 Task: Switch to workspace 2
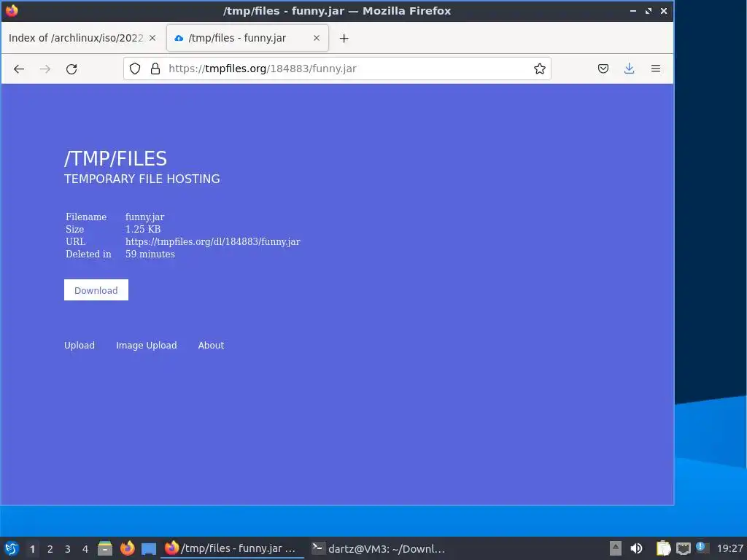tap(50, 549)
